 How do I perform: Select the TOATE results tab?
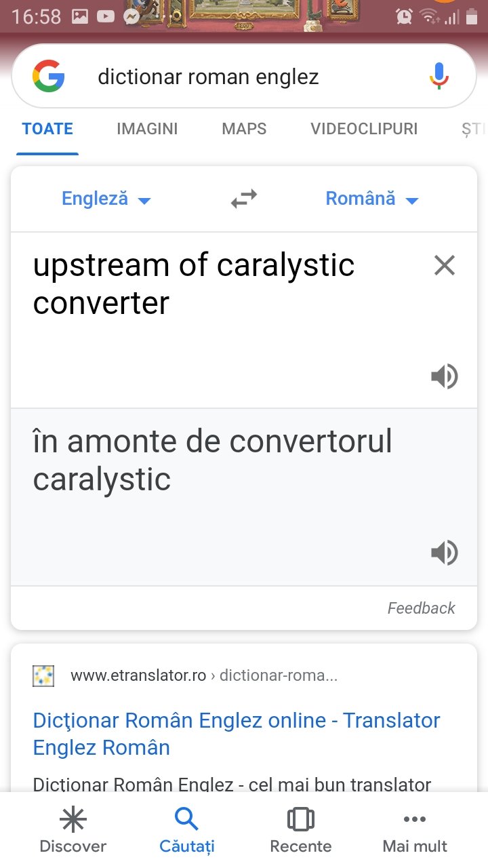(47, 129)
